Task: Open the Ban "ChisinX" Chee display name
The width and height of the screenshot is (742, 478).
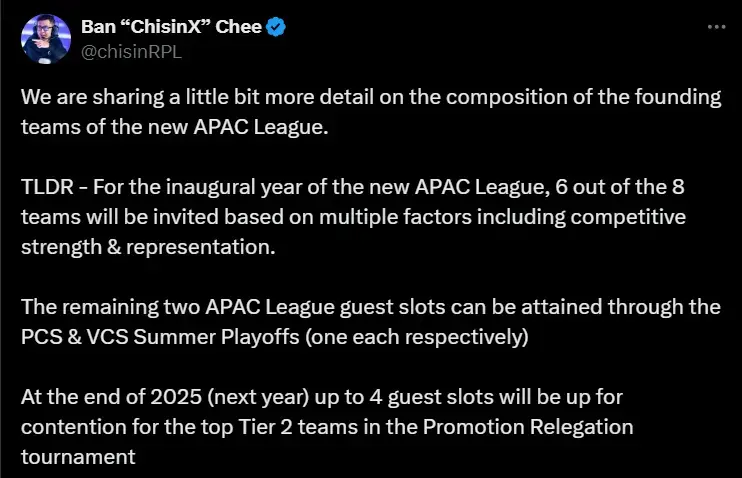Action: pos(171,27)
